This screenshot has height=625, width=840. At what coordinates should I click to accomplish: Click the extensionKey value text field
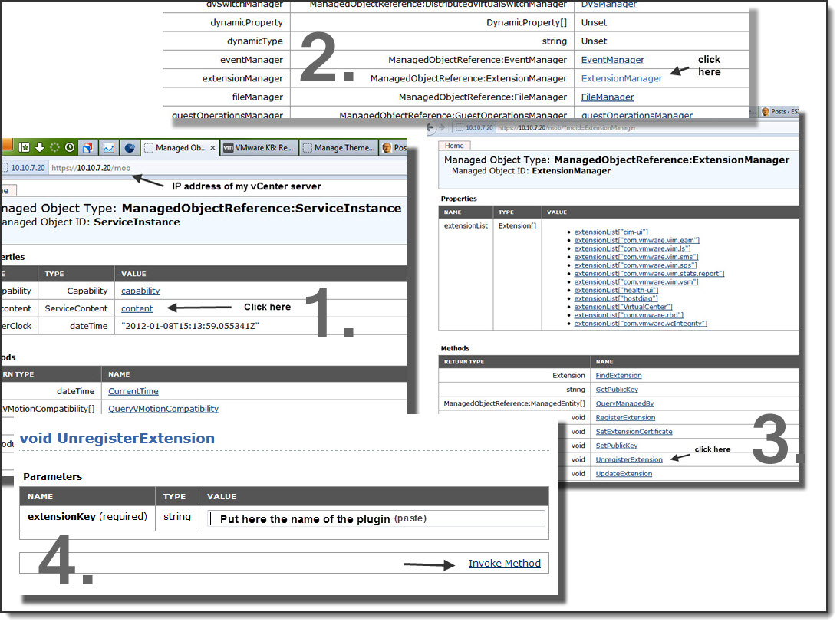376,518
